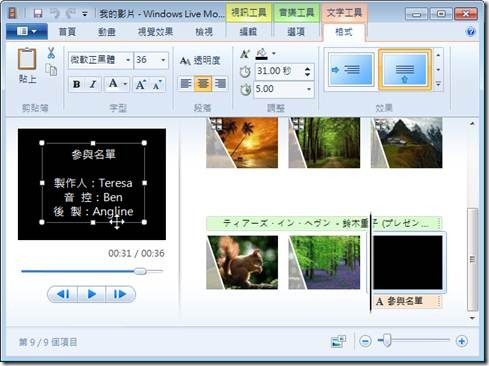Click the 製作人：Teresa text in the preview

click(93, 183)
